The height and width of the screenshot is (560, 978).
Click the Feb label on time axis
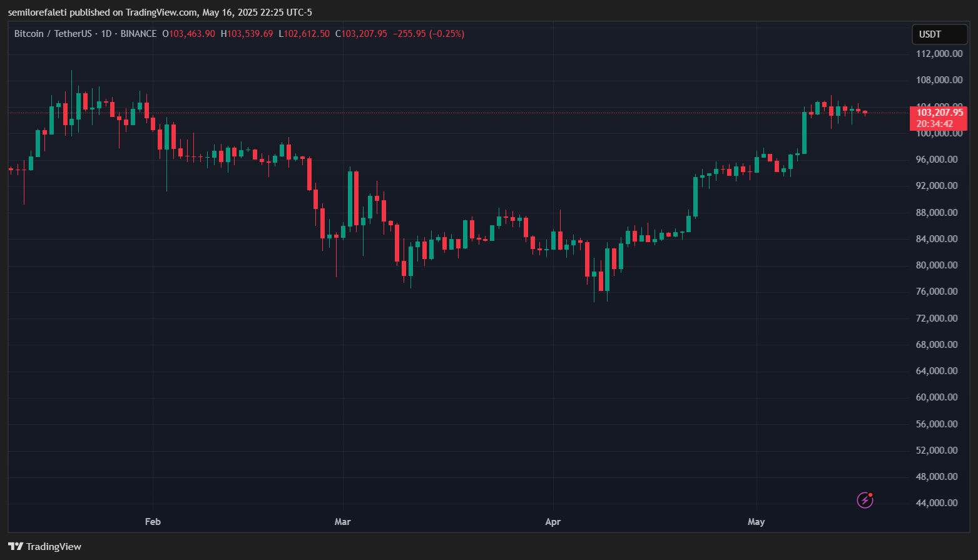click(x=153, y=521)
